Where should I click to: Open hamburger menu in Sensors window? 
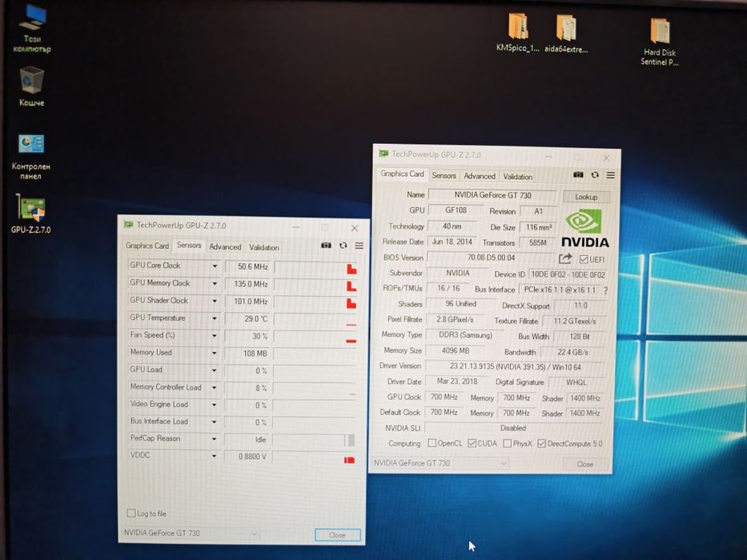tap(359, 246)
